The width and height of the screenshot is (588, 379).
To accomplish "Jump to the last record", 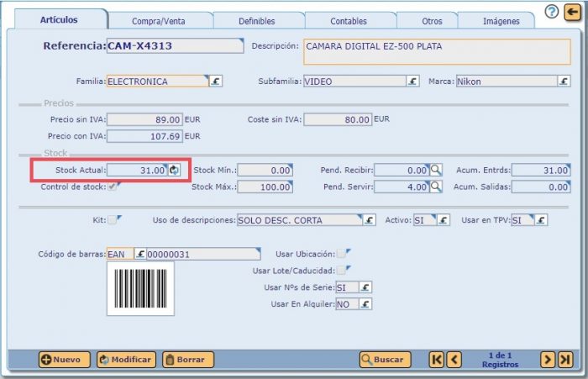I will [565, 360].
